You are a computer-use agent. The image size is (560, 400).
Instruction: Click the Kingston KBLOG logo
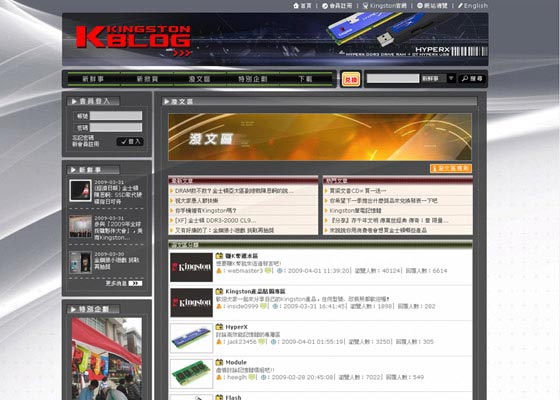[134, 40]
